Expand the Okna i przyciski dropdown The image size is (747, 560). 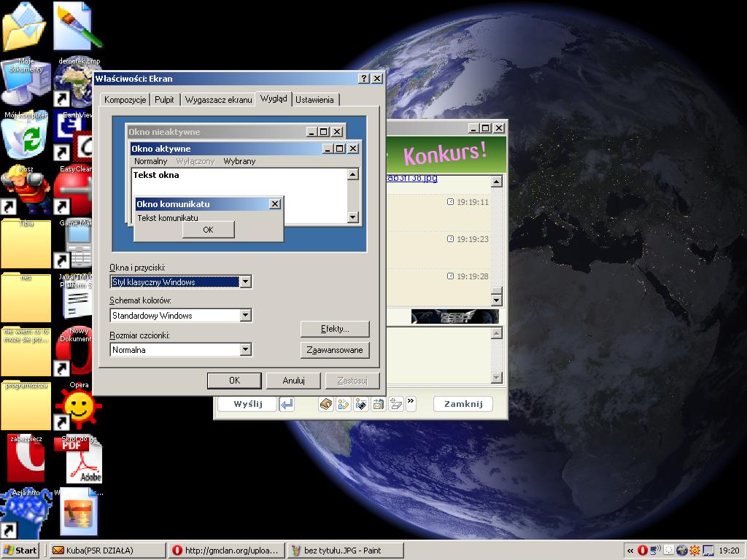coord(245,281)
